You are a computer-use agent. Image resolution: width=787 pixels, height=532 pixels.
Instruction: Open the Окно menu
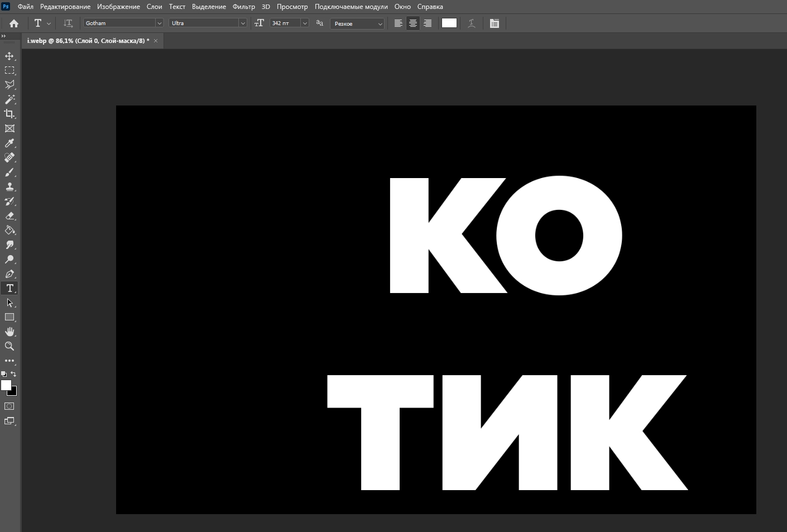point(402,7)
